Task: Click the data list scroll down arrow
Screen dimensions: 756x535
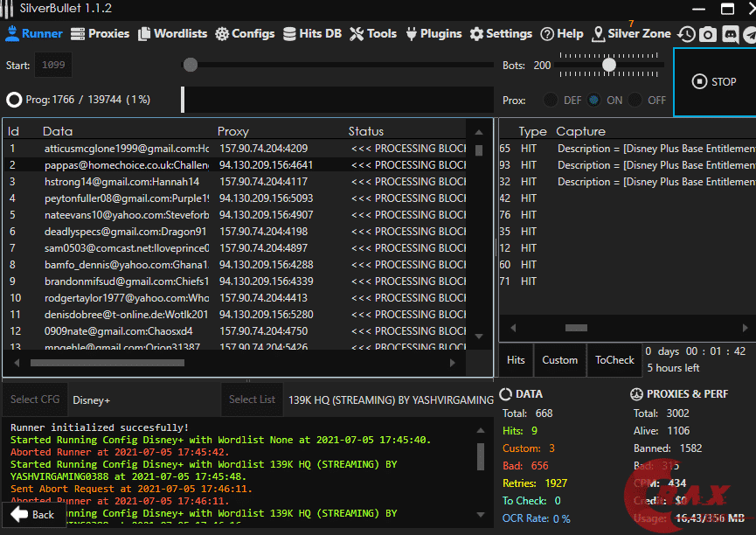Action: pyautogui.click(x=478, y=337)
